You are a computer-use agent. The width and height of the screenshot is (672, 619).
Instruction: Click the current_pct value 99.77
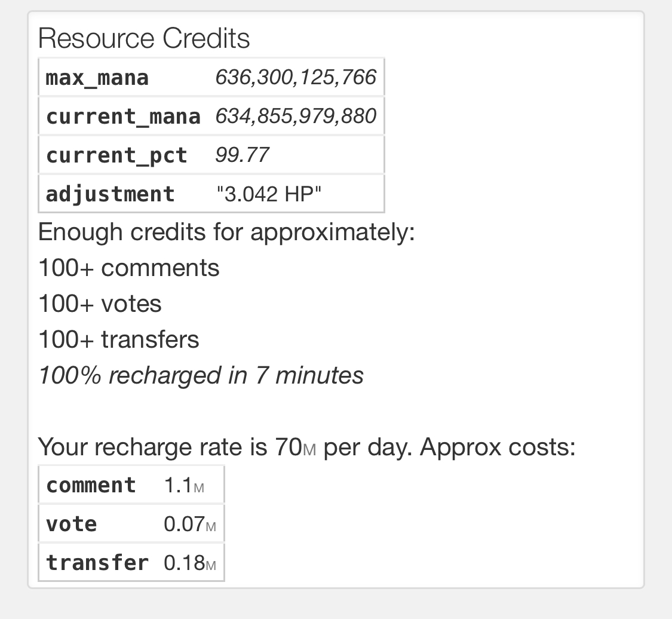242,155
